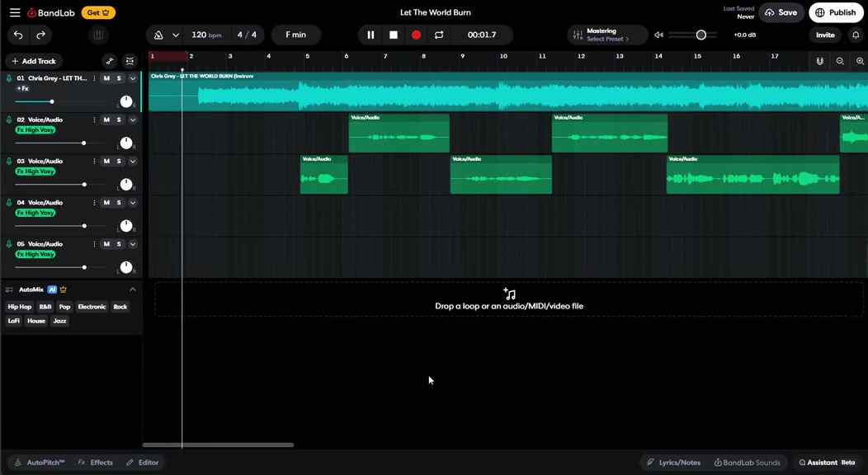Open notifications bell icon
868x475 pixels.
click(856, 35)
